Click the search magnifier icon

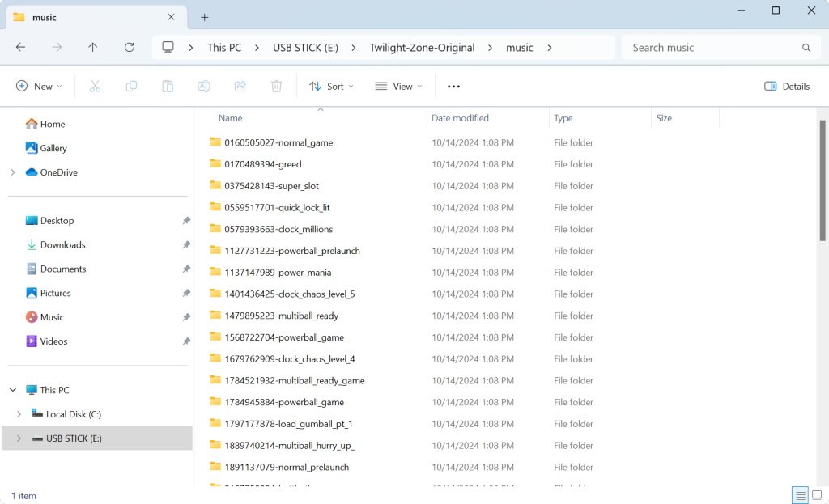click(x=806, y=48)
